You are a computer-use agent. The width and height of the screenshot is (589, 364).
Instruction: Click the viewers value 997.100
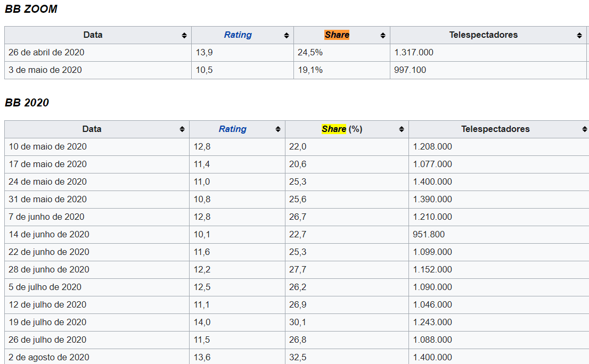pos(410,70)
